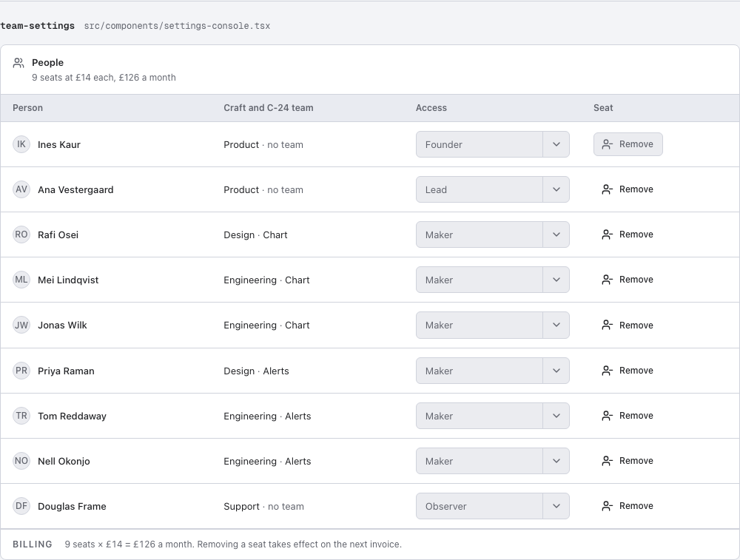Click the JW avatar for Jonas Wilk
Screen dimensions: 740x560
pos(21,325)
